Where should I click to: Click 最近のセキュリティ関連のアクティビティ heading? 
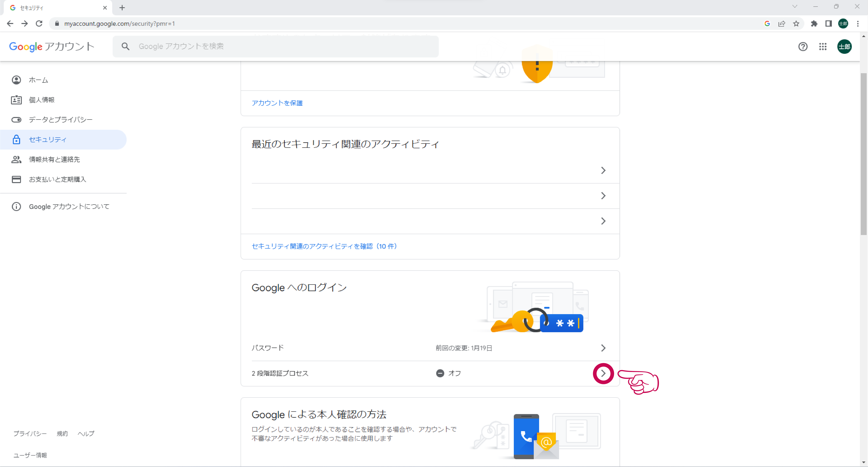(345, 144)
